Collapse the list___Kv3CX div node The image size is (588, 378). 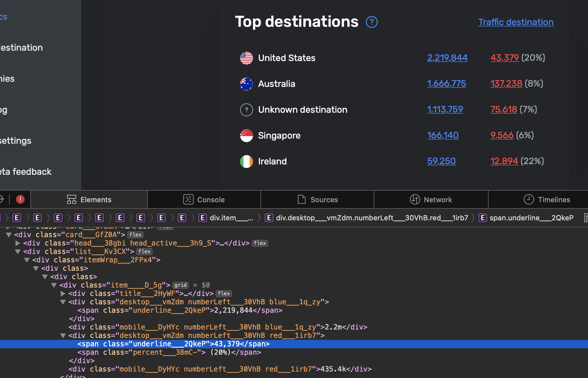pos(18,252)
